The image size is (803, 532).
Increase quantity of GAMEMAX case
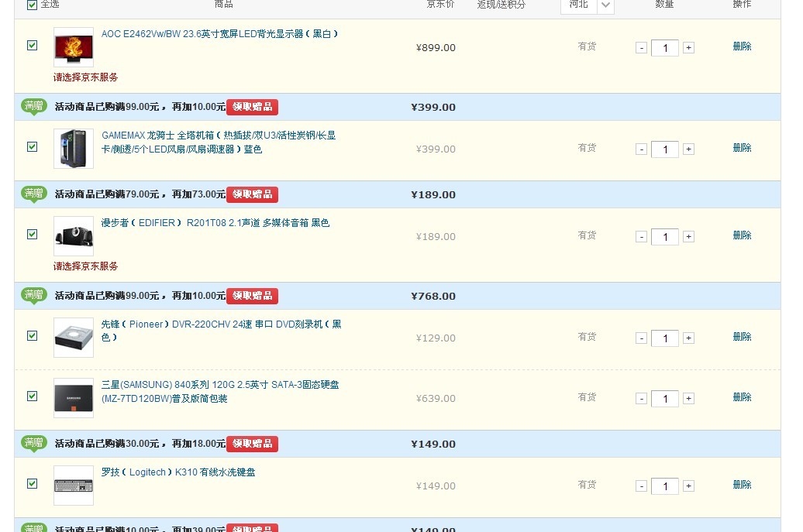coord(689,149)
